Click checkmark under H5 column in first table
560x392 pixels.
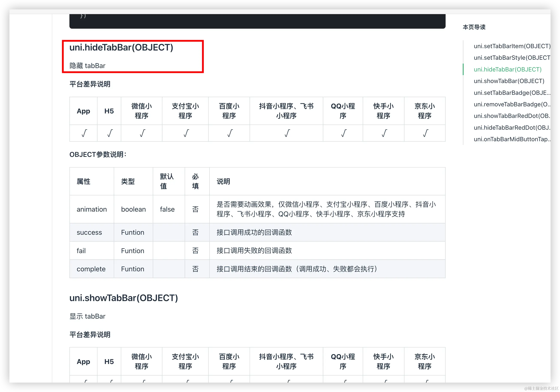pyautogui.click(x=110, y=133)
